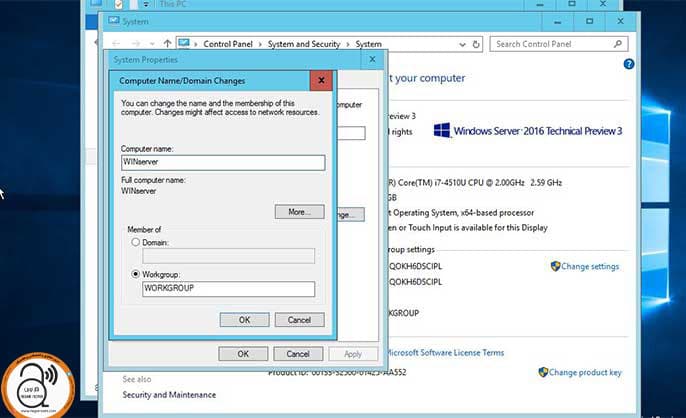This screenshot has width=686, height=418.
Task: Open the Change product key link
Action: (x=585, y=372)
